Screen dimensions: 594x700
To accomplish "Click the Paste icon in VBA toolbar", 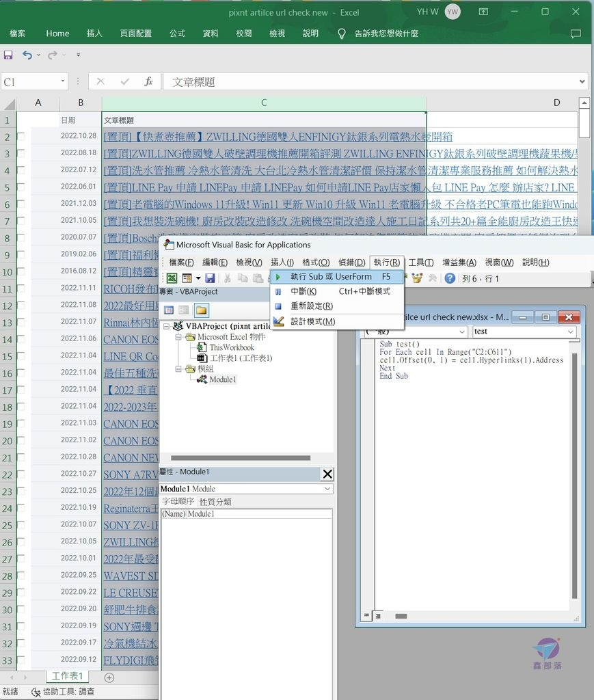I will [258, 278].
